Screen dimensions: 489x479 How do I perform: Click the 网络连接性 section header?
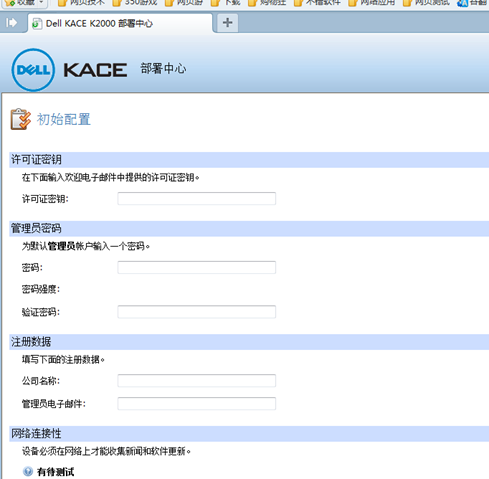click(x=249, y=434)
